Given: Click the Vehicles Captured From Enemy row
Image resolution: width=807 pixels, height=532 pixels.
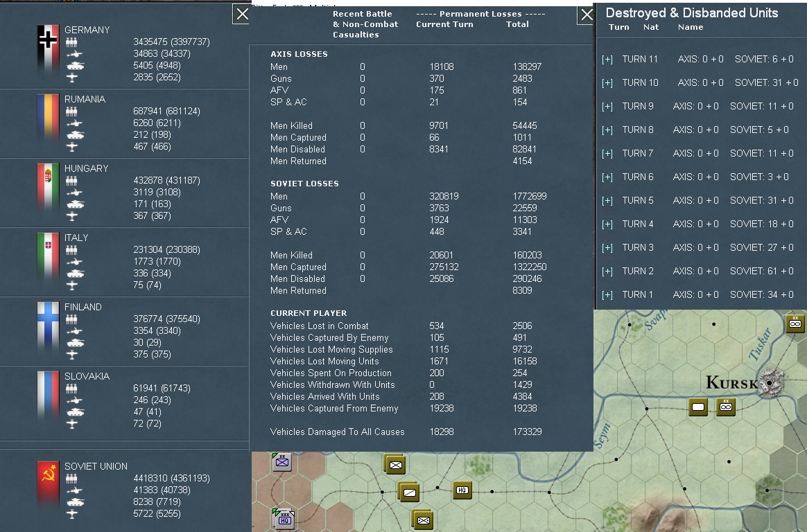Looking at the screenshot, I should point(403,409).
